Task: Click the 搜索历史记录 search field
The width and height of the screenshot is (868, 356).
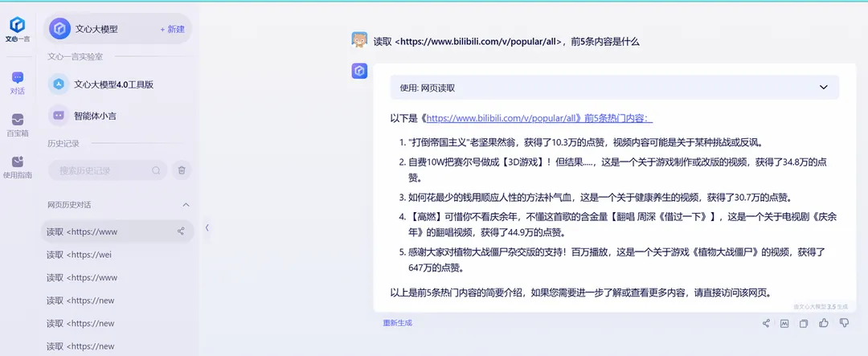Action: pyautogui.click(x=100, y=170)
